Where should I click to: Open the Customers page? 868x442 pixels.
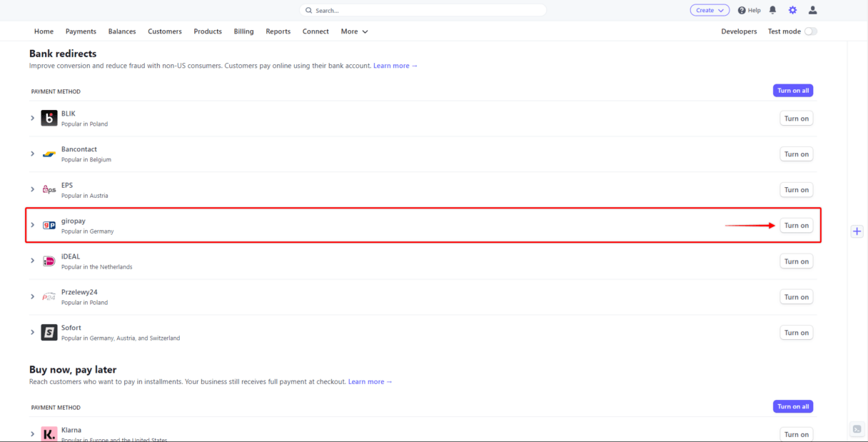tap(165, 31)
